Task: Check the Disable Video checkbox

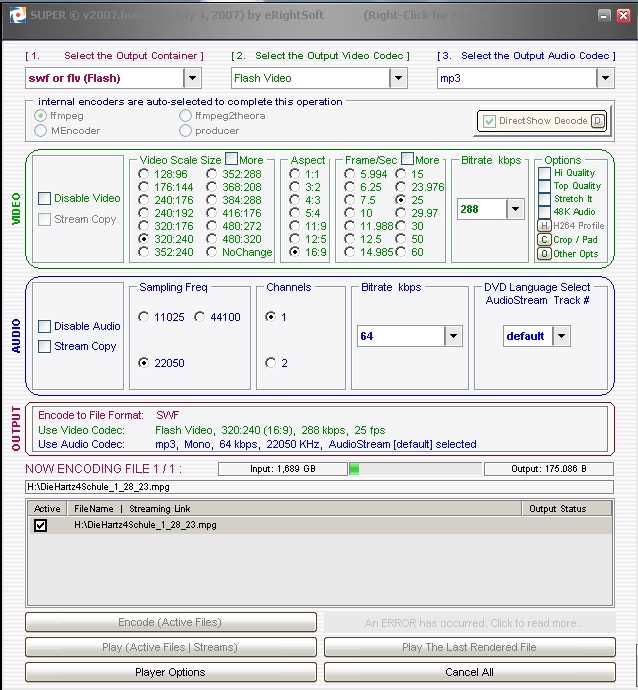Action: (x=45, y=199)
